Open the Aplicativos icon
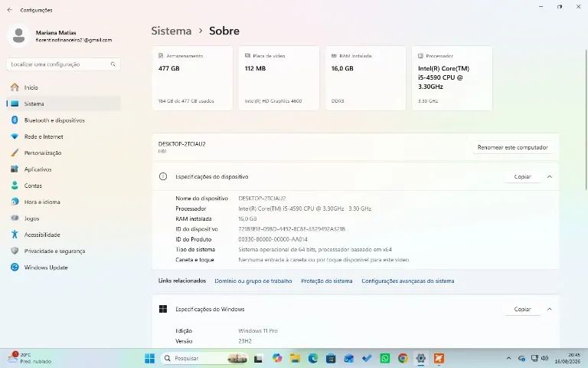 click(x=15, y=169)
